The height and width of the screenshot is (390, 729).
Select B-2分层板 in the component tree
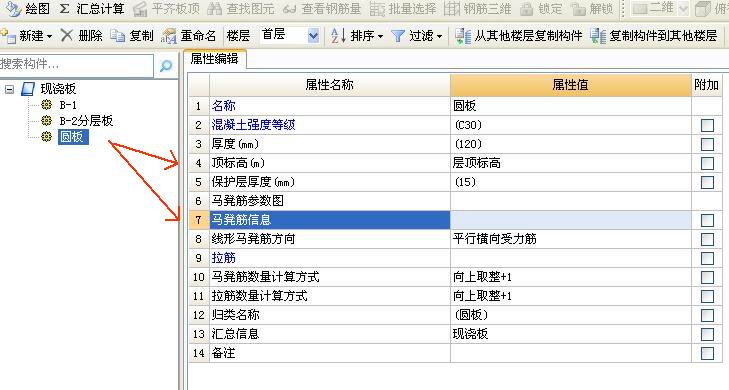pos(86,121)
